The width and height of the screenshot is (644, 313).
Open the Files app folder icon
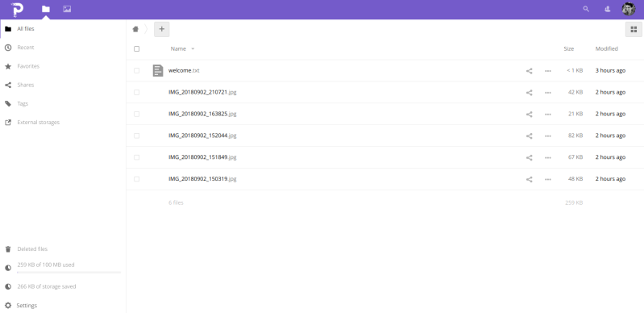click(46, 9)
